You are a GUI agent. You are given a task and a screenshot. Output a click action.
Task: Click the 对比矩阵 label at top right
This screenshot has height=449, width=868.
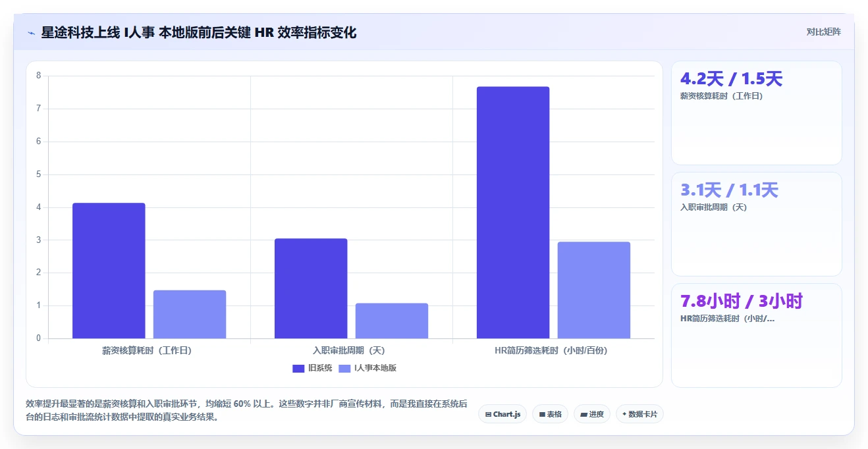[823, 32]
